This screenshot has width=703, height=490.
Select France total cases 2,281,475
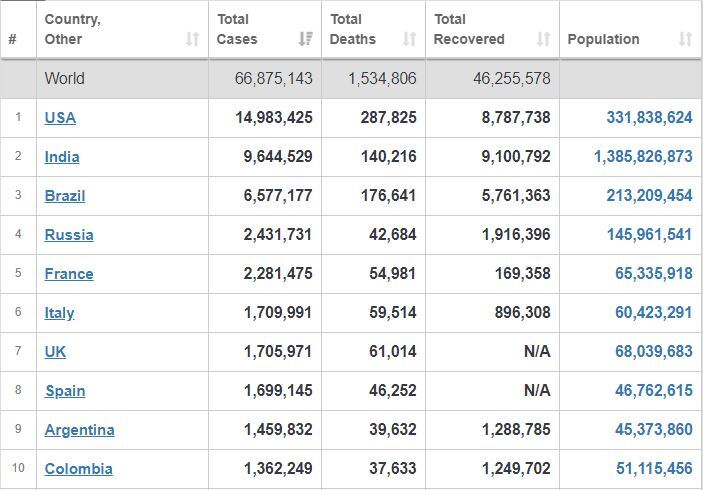(278, 273)
